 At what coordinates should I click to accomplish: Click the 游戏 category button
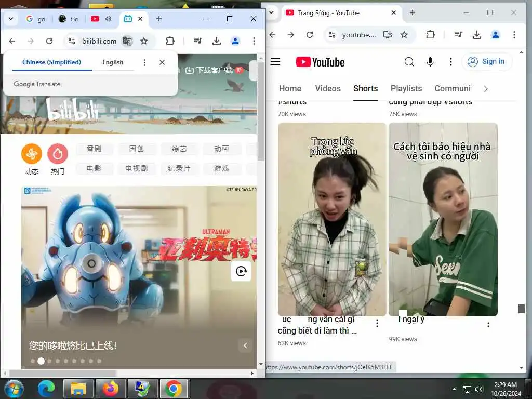click(x=221, y=168)
